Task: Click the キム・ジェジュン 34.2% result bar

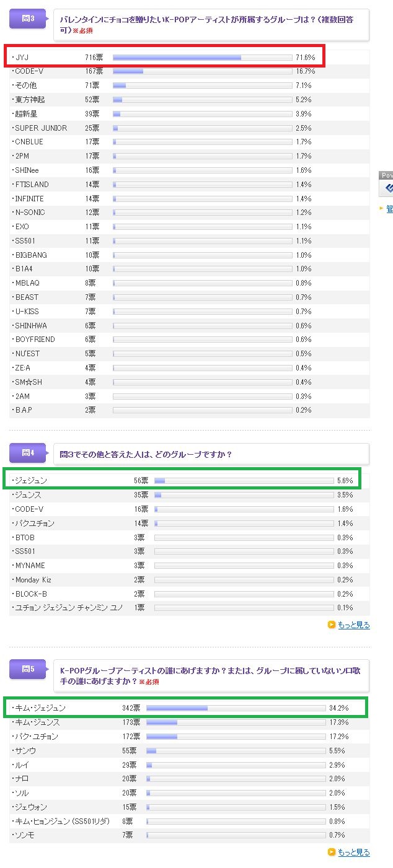Action: tap(236, 708)
